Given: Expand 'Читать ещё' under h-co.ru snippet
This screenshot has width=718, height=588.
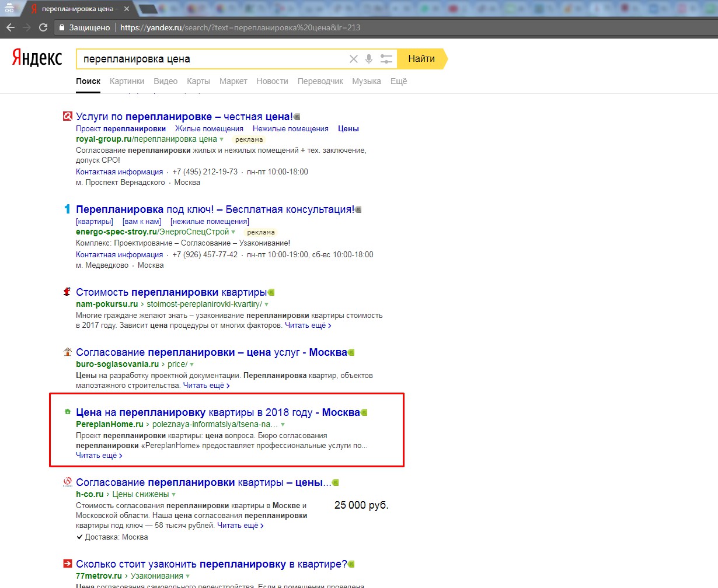Looking at the screenshot, I should [241, 526].
